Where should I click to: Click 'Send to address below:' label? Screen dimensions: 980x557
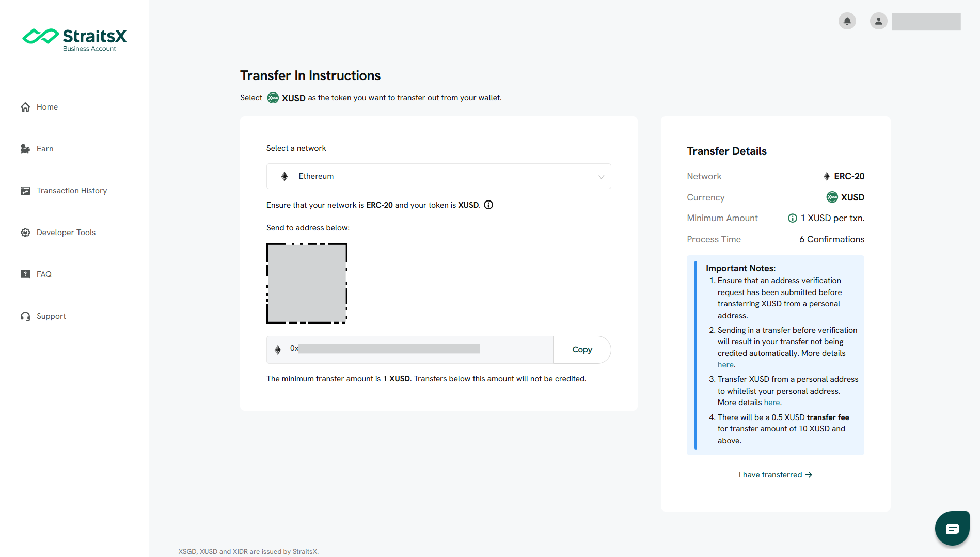click(x=308, y=228)
